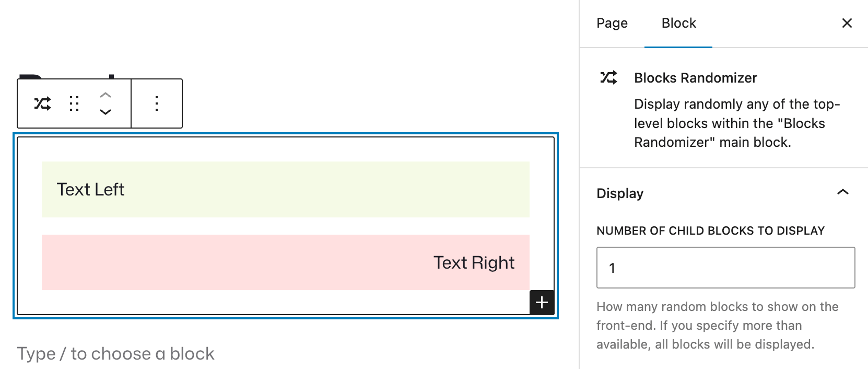Viewport: 868px width, 369px height.
Task: Click the Display section heading
Action: (x=619, y=193)
